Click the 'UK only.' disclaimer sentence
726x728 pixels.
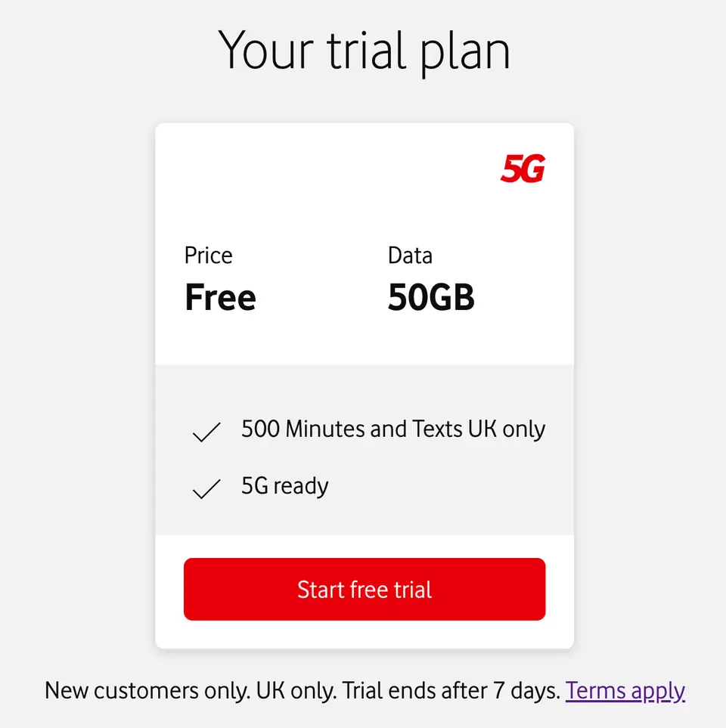click(296, 691)
